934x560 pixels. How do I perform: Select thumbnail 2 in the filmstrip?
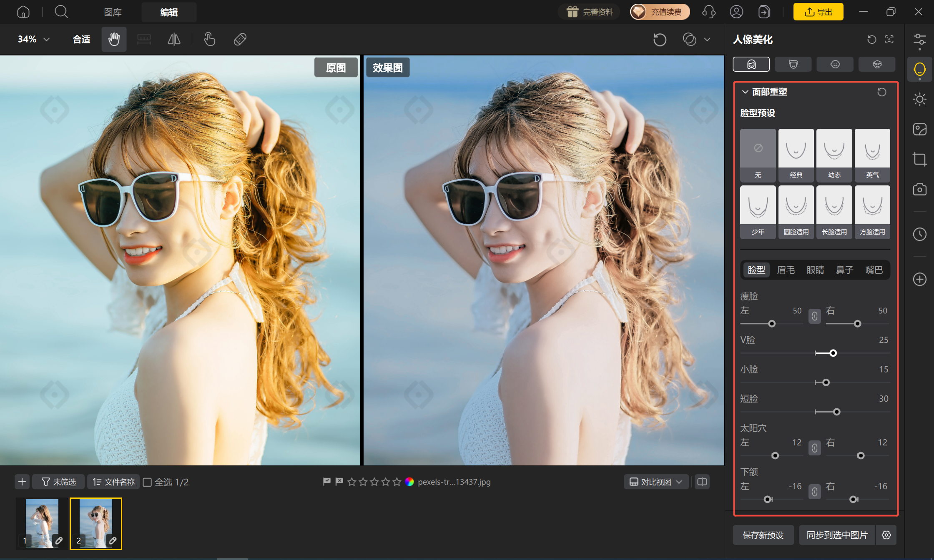click(x=96, y=523)
